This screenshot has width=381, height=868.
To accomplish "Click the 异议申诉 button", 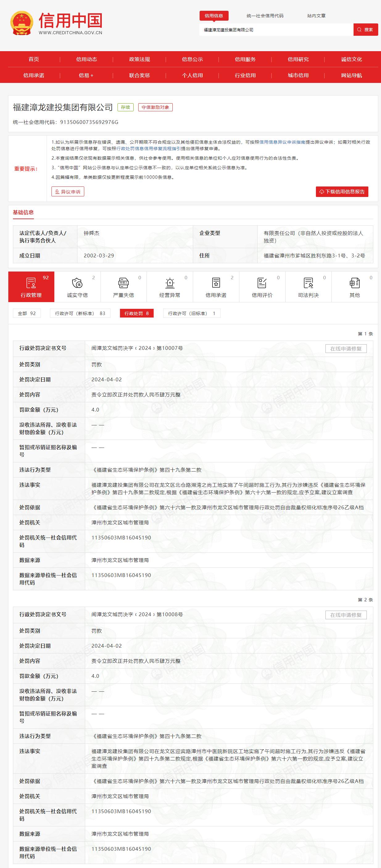I will tap(68, 192).
